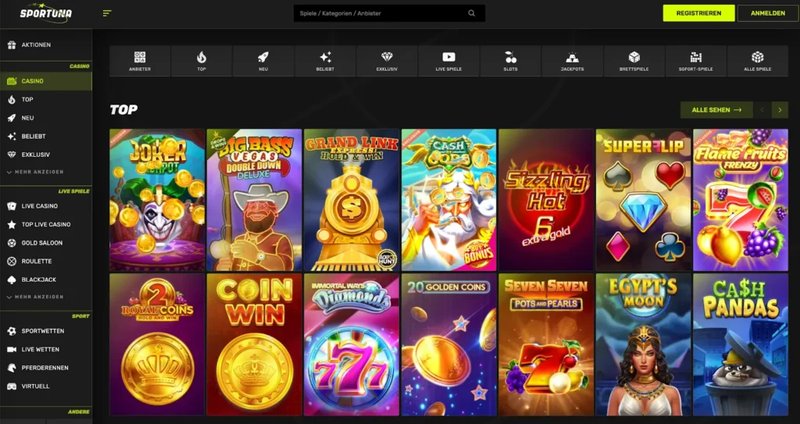This screenshot has width=800, height=424.
Task: Open the Cash Gods game thumbnail
Action: point(449,199)
